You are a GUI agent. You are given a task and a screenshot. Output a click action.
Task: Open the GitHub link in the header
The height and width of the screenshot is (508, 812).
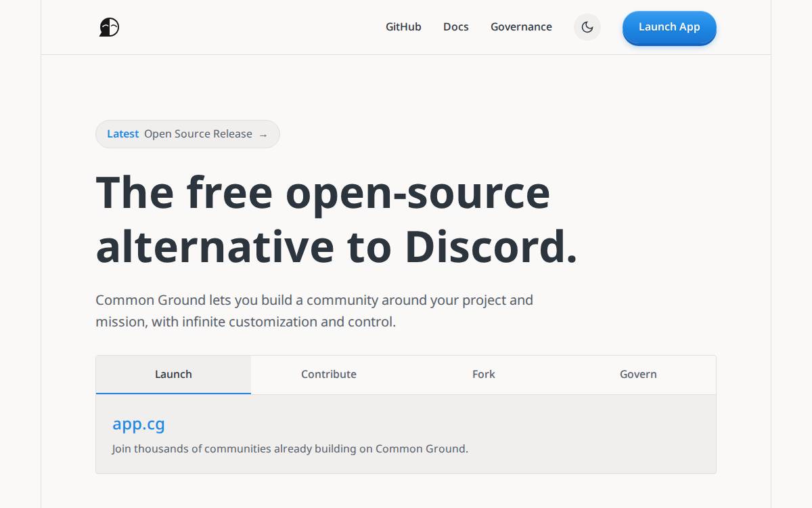coord(403,27)
